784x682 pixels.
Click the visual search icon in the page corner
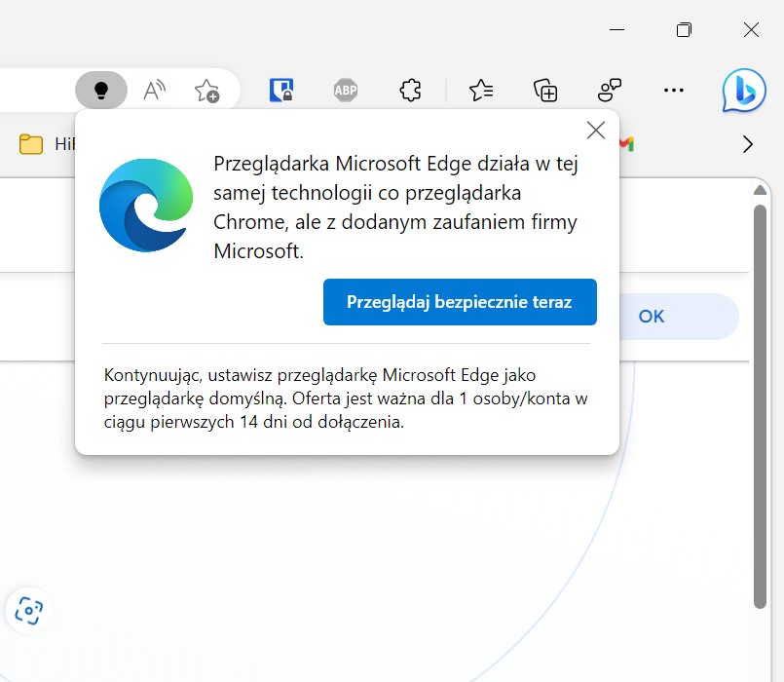coord(28,611)
